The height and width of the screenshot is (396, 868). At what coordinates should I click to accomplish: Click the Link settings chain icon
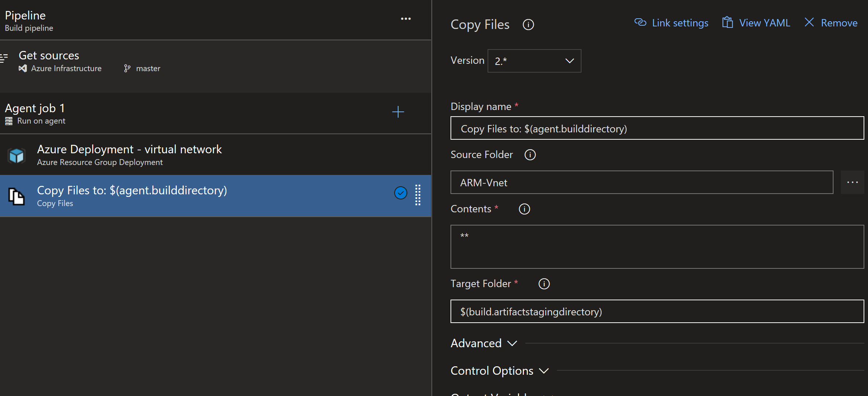point(641,23)
